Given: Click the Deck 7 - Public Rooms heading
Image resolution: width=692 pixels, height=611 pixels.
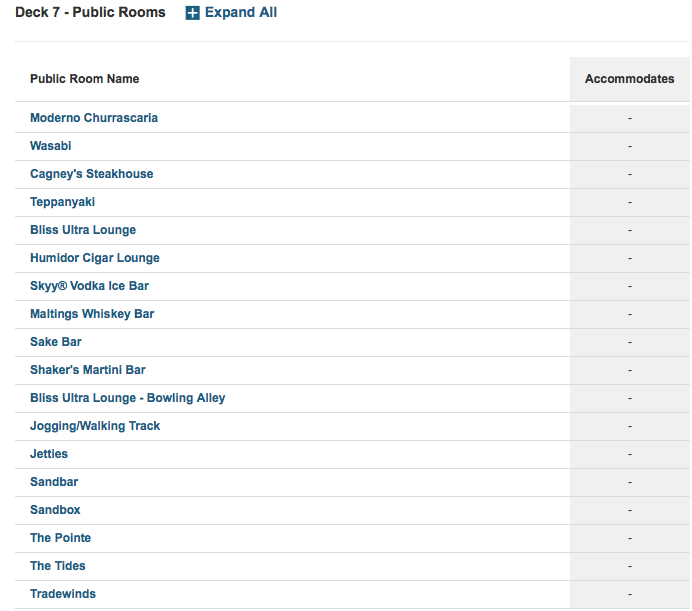Looking at the screenshot, I should [90, 12].
